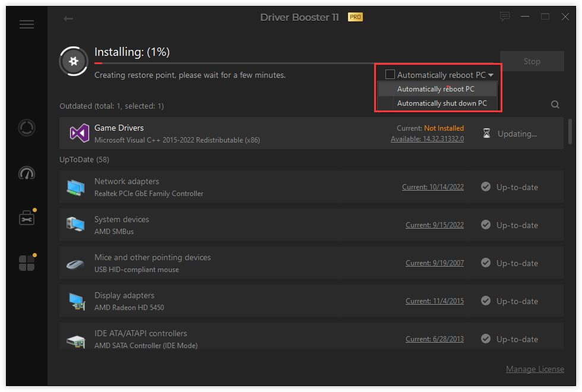This screenshot has height=392, width=582.
Task: Open the Boost speedometer sidebar icon
Action: tap(27, 173)
